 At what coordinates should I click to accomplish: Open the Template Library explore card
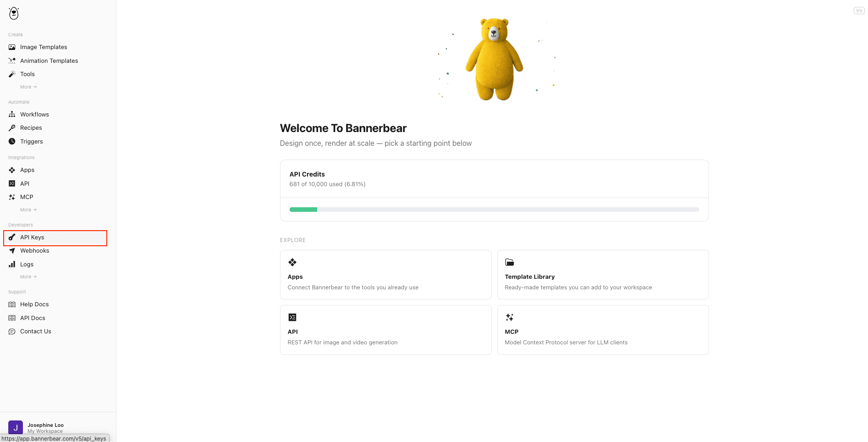(x=603, y=275)
